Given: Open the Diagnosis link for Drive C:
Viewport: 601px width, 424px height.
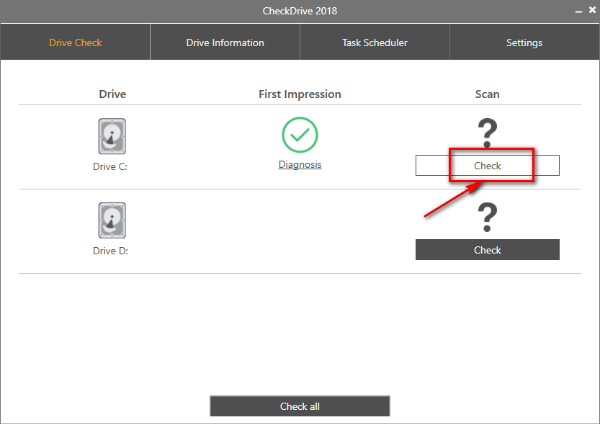Looking at the screenshot, I should point(300,164).
